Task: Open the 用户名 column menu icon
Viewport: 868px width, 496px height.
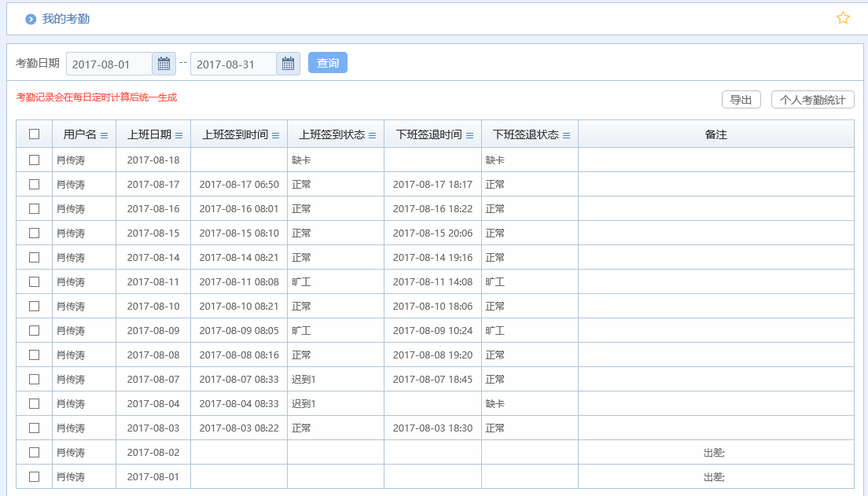Action: 105,135
